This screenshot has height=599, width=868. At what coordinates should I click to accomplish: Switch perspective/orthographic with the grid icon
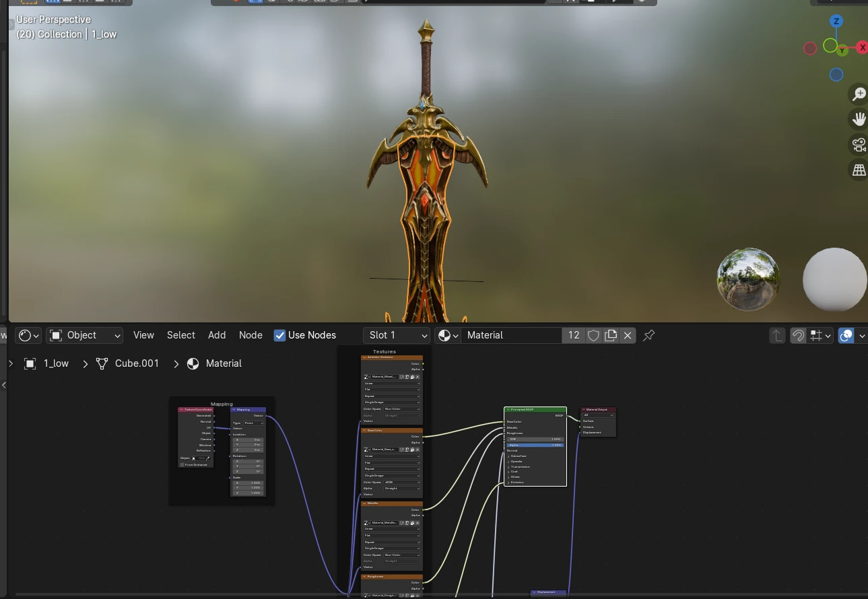[x=859, y=170]
